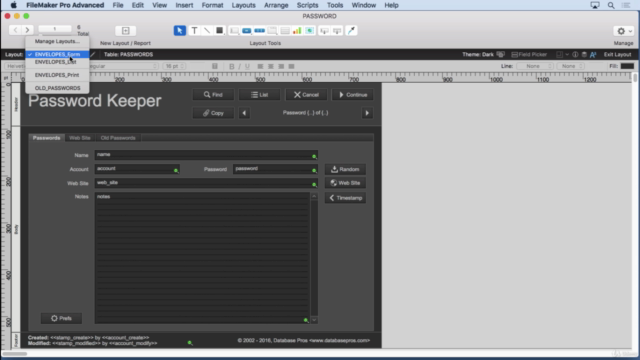
Task: Open the font size dropdown
Action: click(x=174, y=66)
